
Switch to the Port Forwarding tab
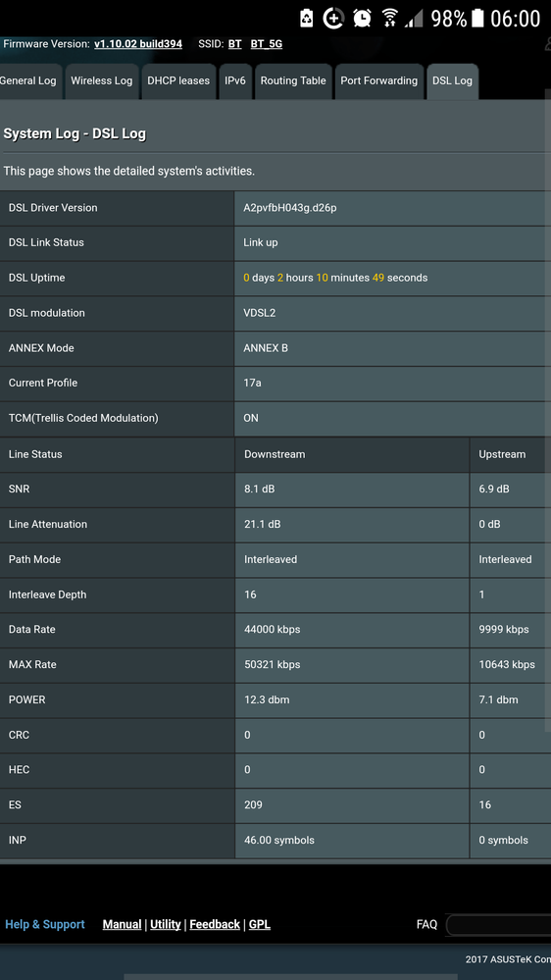tap(378, 81)
